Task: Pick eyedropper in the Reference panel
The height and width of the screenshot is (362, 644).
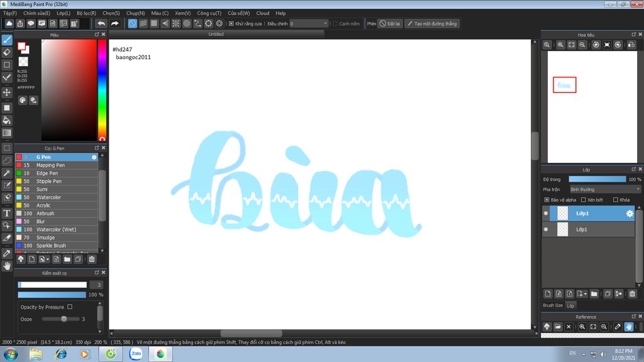Action: coord(618,327)
